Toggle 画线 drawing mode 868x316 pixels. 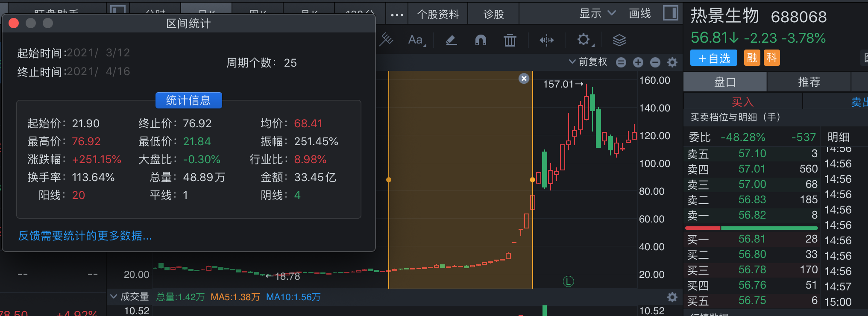[x=639, y=14]
